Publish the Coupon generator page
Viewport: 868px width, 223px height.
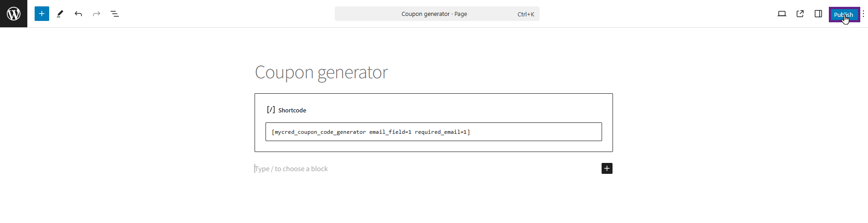pyautogui.click(x=843, y=15)
